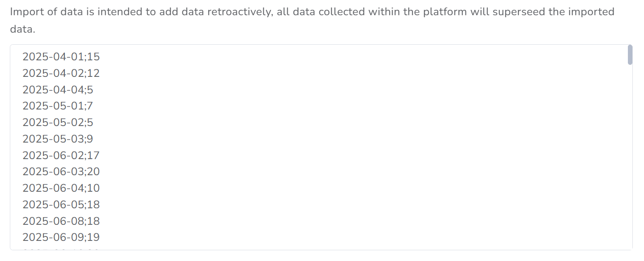Place cursor on the 2025-04-01;15 line
Image resolution: width=644 pixels, height=261 pixels.
(x=61, y=57)
